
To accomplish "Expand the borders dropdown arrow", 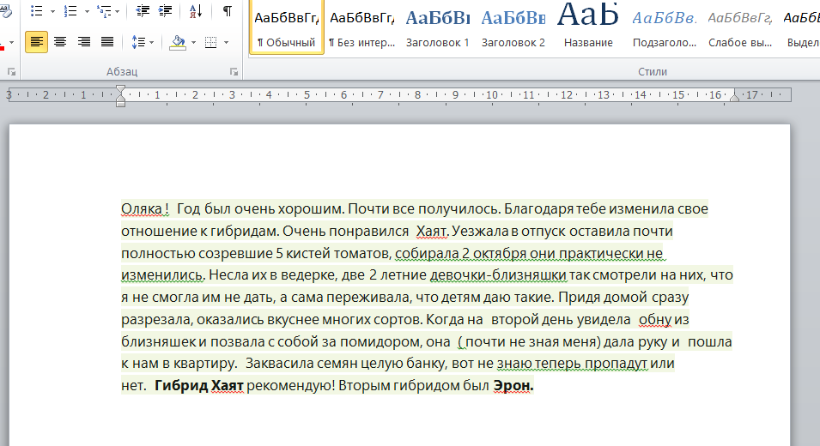I will (x=226, y=42).
